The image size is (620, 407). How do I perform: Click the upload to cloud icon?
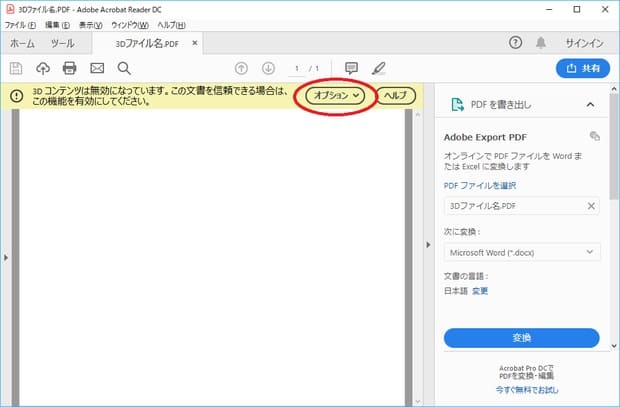pyautogui.click(x=43, y=68)
